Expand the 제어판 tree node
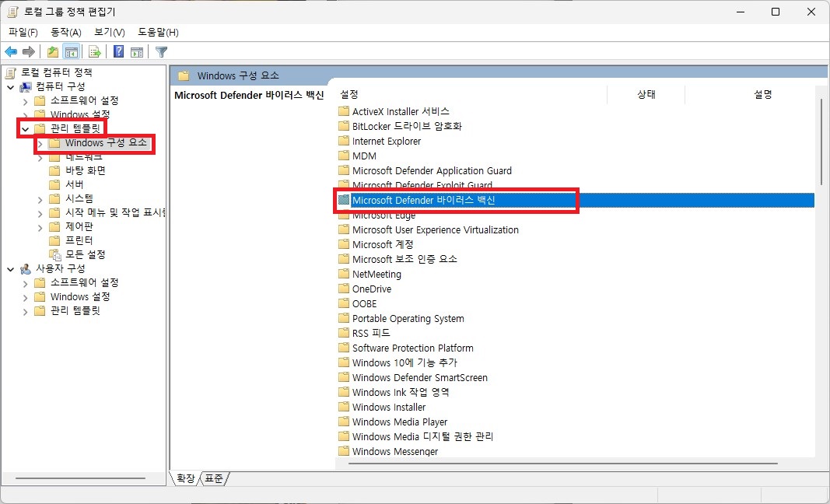The height and width of the screenshot is (504, 830). [x=40, y=227]
